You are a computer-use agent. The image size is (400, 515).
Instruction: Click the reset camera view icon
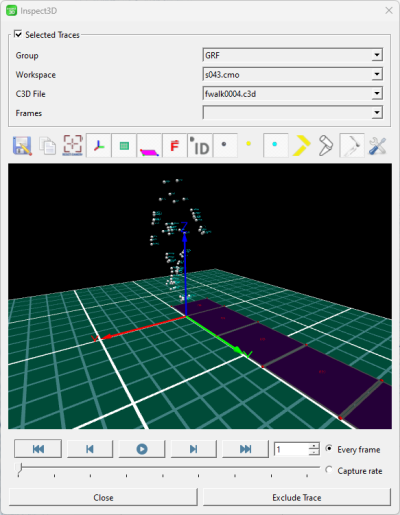click(x=73, y=145)
